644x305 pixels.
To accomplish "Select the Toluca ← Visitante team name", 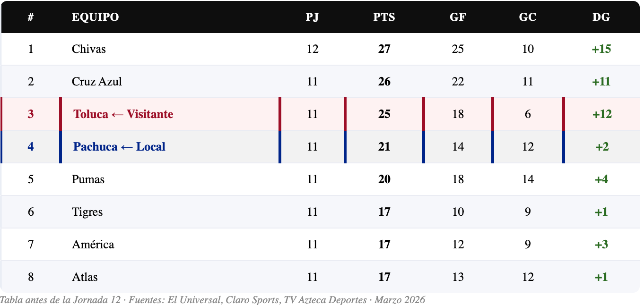I will (x=123, y=114).
